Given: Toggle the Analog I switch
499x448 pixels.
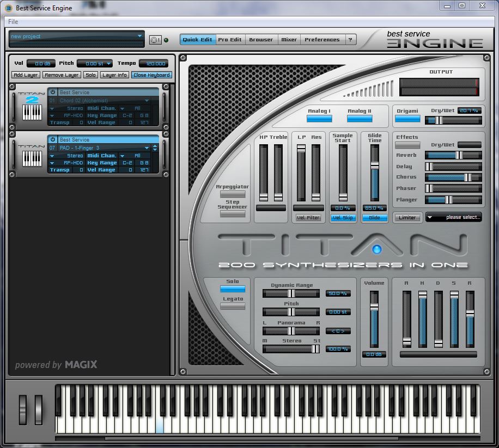Looking at the screenshot, I should pos(319,119).
